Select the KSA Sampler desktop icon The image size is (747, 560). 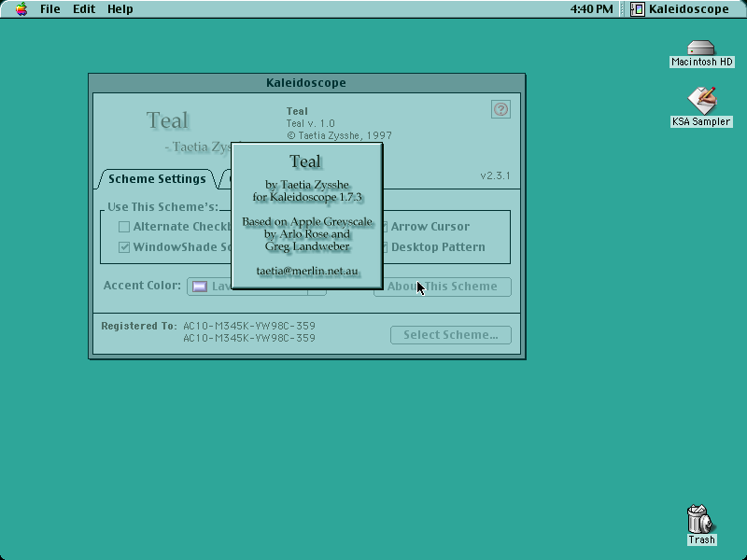[x=701, y=106]
